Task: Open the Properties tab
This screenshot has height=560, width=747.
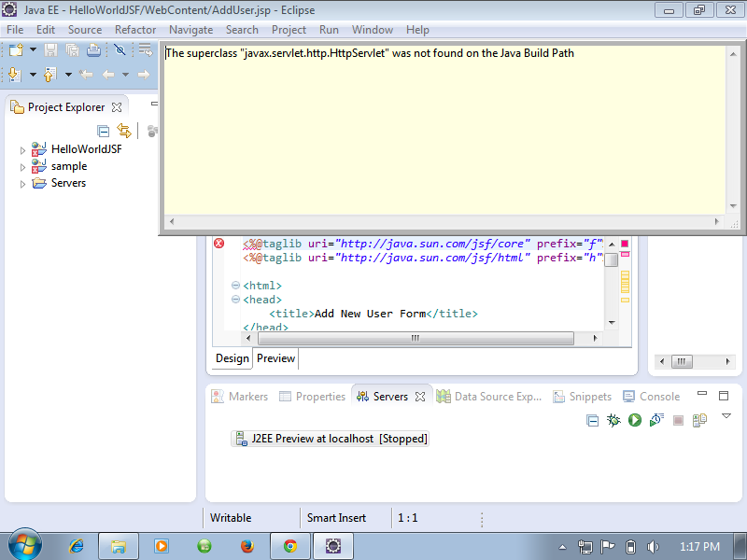Action: pyautogui.click(x=313, y=396)
